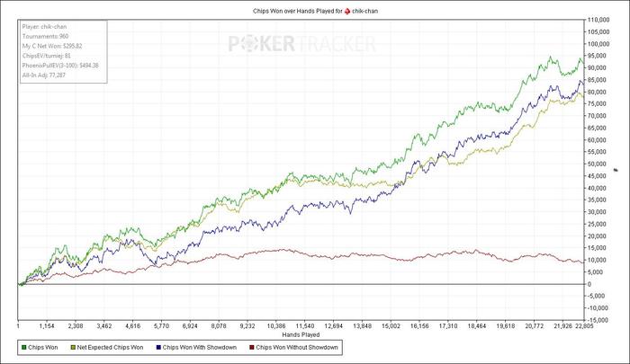Screen dimensions: 630x364
Task: Click y-axis label '25,000'
Action: click(x=598, y=224)
